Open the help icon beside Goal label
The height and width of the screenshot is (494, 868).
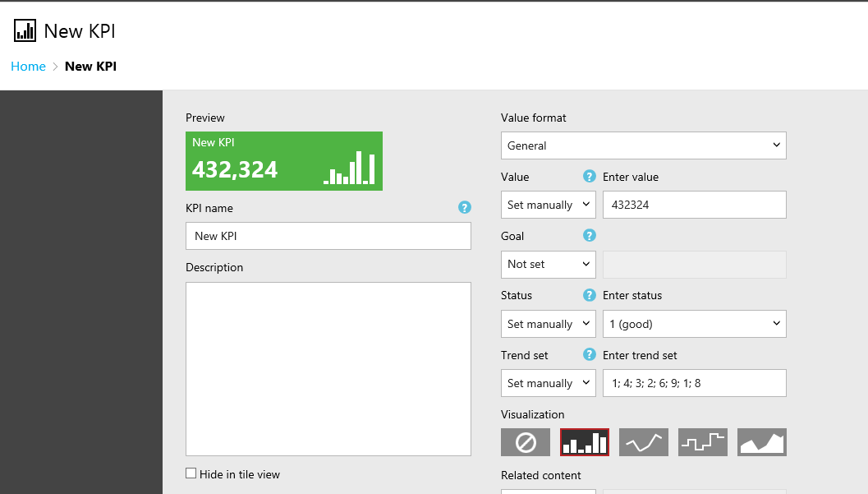click(589, 235)
